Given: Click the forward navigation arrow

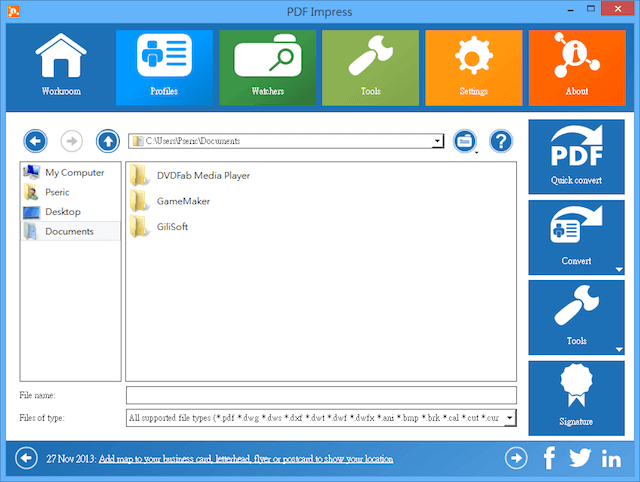Looking at the screenshot, I should click(72, 141).
